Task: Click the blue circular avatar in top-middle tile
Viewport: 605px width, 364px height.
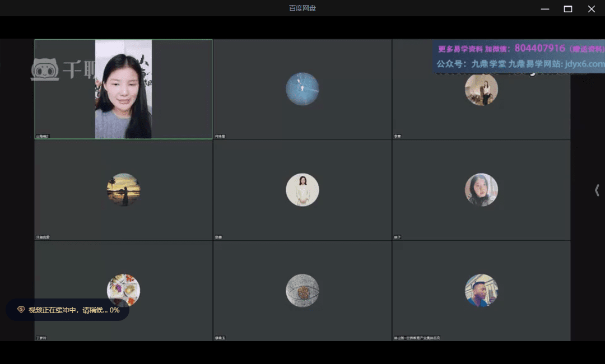Action: pos(302,89)
